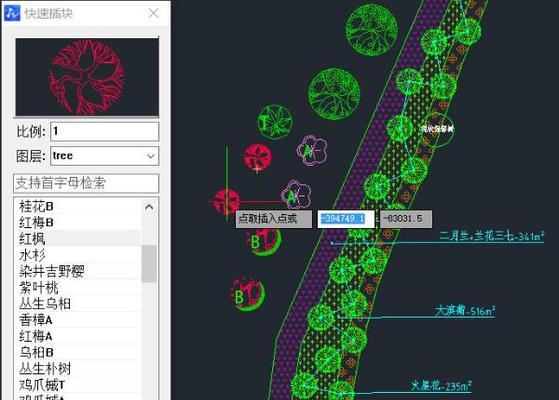This screenshot has width=559, height=400.
Task: Click the second large green tree block
Action: point(334,94)
